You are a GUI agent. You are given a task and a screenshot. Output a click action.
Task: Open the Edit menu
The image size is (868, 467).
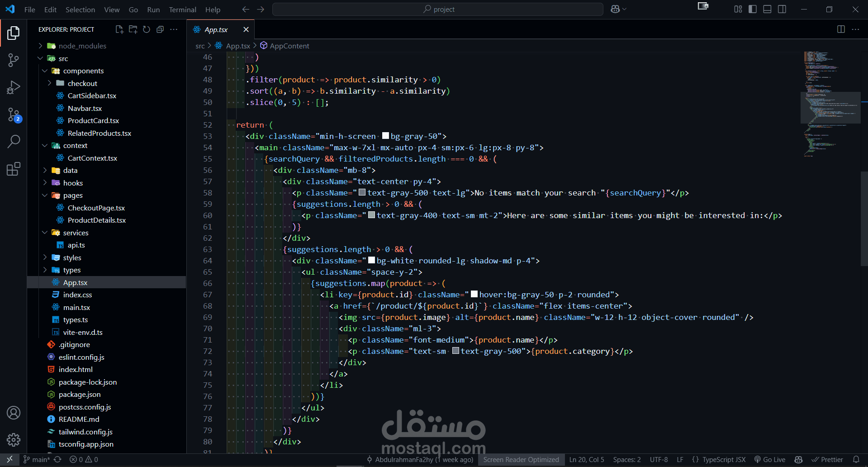point(50,10)
